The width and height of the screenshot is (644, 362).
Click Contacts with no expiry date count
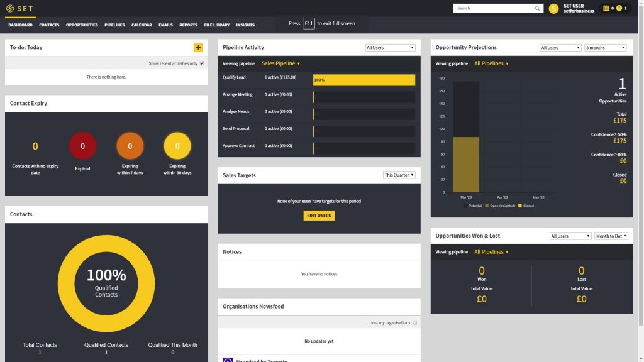pos(35,146)
